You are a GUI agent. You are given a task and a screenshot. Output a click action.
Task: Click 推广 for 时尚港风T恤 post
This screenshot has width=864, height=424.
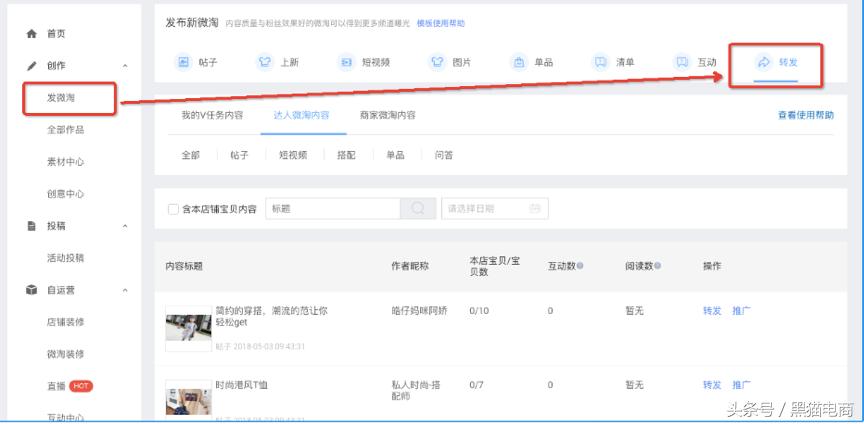coord(741,385)
